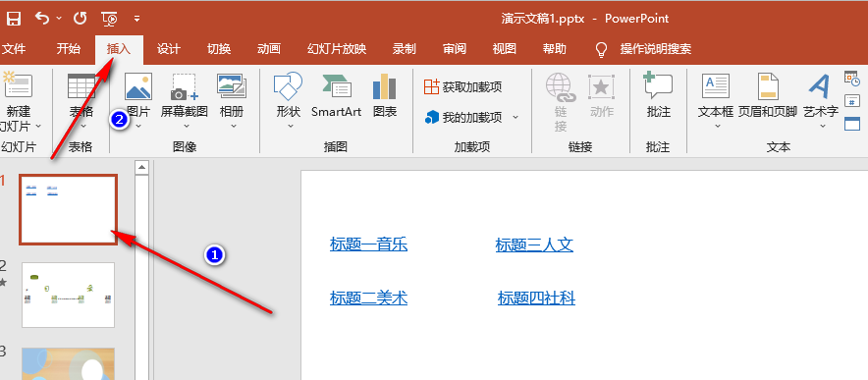868x380 pixels.
Task: Click the 标题四社科 hyperlink
Action: coord(536,299)
